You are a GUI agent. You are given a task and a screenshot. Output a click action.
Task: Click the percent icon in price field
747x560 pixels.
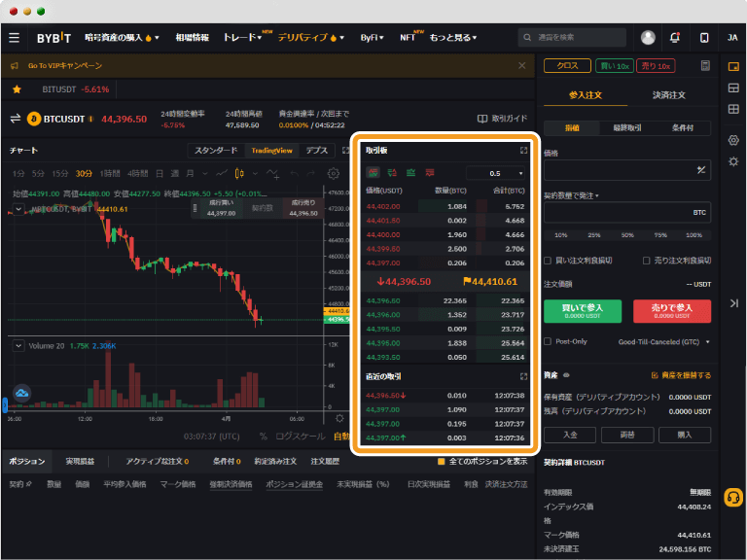click(x=700, y=170)
